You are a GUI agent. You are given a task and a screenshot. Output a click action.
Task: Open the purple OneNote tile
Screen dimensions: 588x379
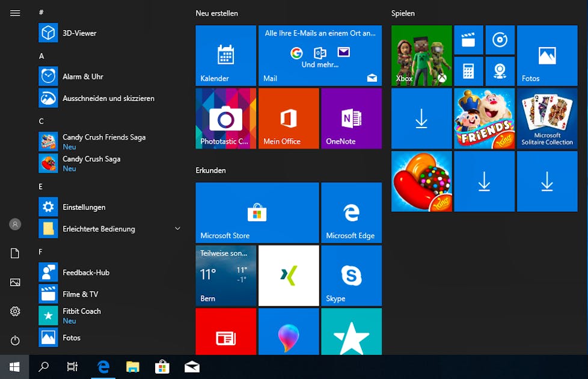coord(351,119)
